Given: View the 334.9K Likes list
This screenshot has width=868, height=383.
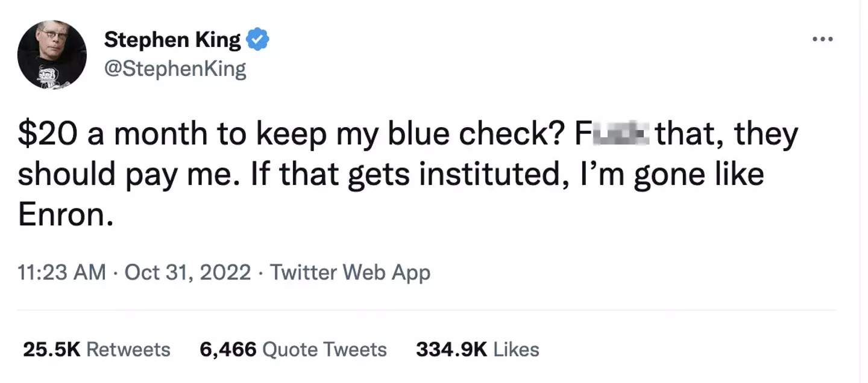Looking at the screenshot, I should point(478,349).
